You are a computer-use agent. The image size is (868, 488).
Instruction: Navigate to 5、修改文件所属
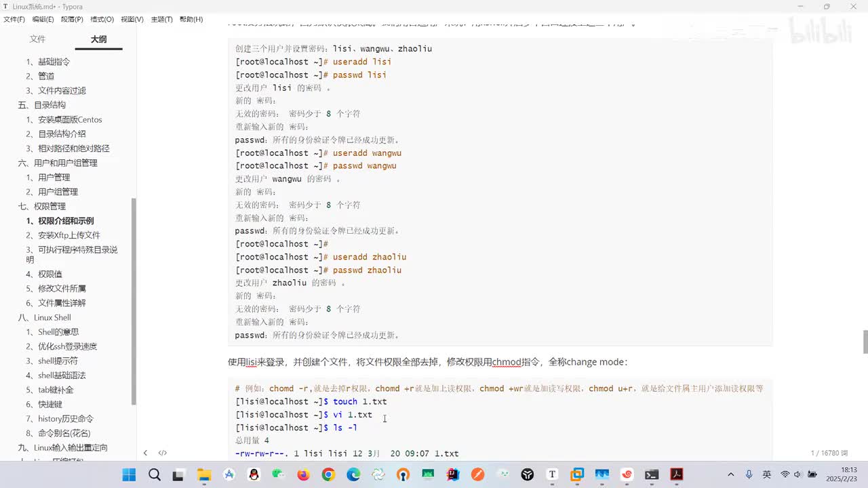(x=56, y=289)
